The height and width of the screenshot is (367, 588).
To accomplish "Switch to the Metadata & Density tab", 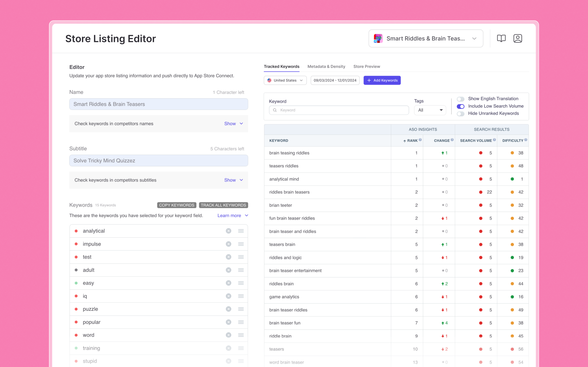I will [x=326, y=66].
